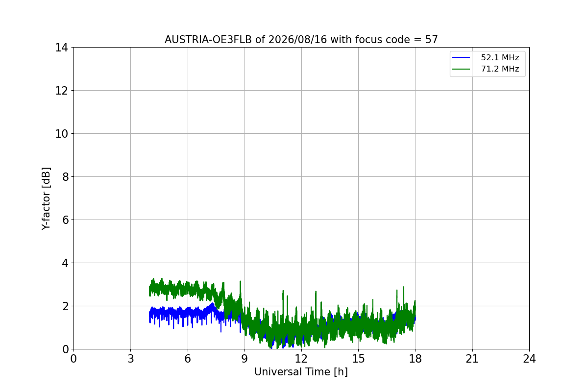The height and width of the screenshot is (392, 588).
Task: Click the Universal Time [h] axis label
Action: [301, 372]
